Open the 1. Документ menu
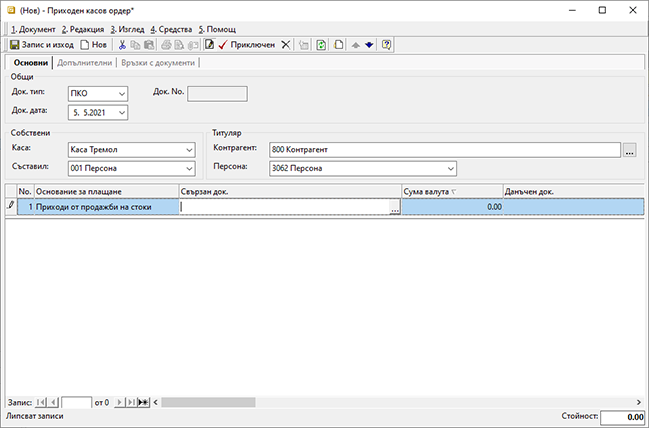 point(33,29)
